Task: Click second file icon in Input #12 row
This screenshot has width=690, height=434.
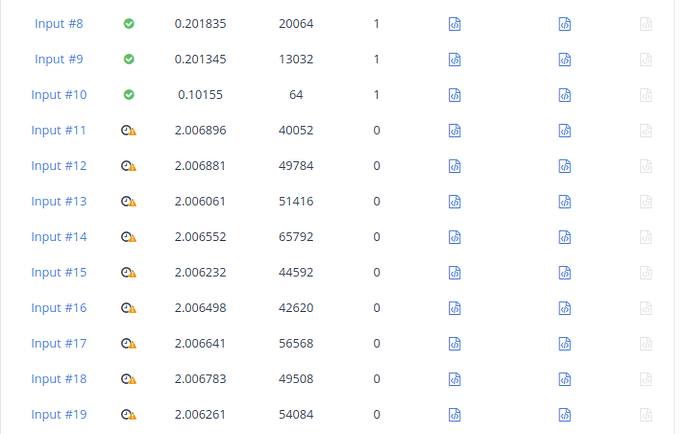Action: [x=565, y=166]
